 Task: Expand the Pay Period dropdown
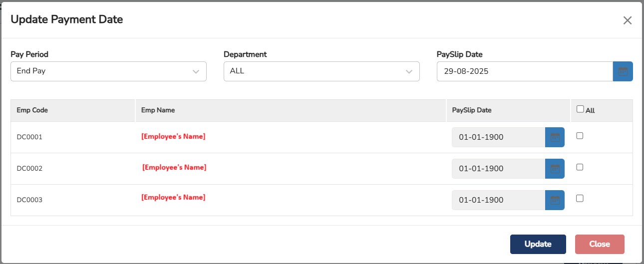pyautogui.click(x=108, y=71)
